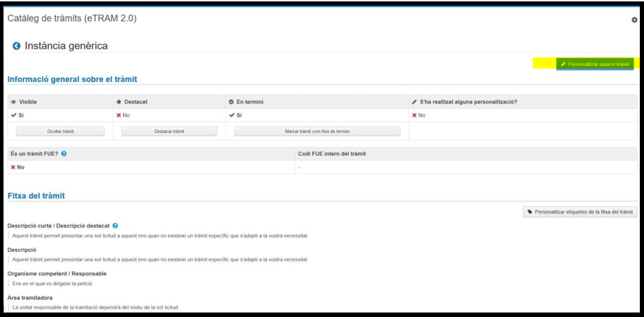Toggle featured status with Destacar tràmit
The image size is (644, 317).
(x=169, y=131)
